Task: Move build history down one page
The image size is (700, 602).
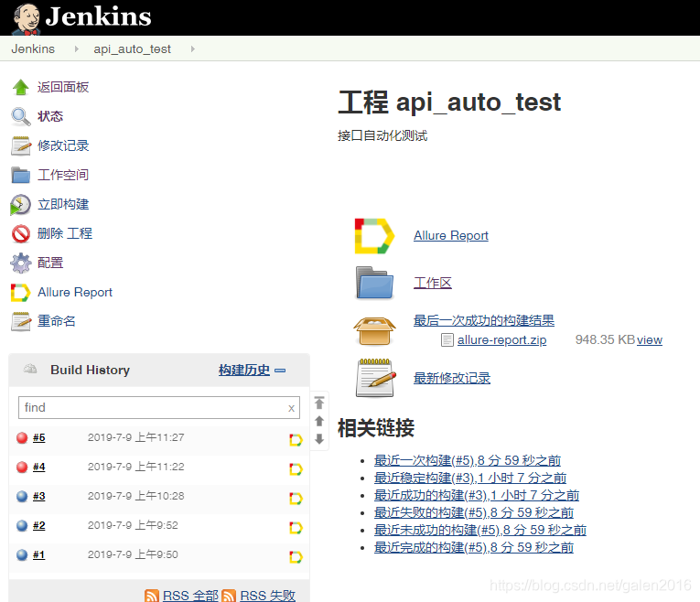Action: 319,439
